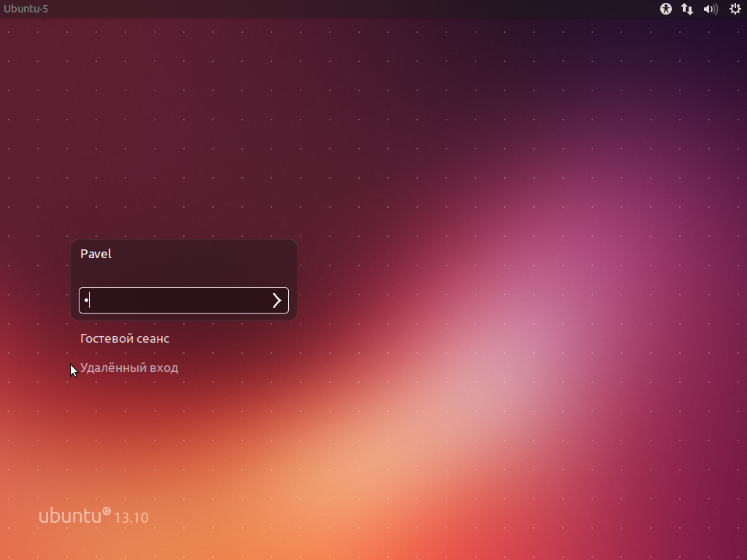Click the Ubuntu-5 hostname label
Screen dimensions: 747x560
point(26,9)
